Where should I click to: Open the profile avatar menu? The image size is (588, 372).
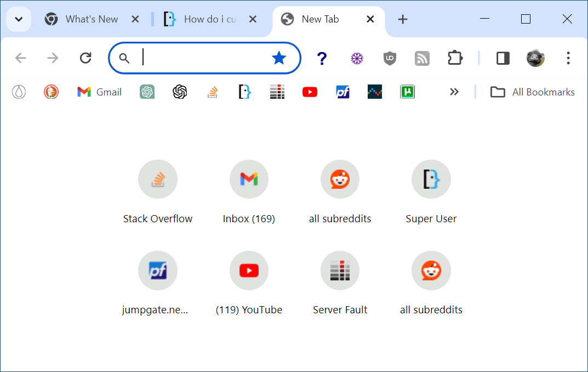point(535,58)
